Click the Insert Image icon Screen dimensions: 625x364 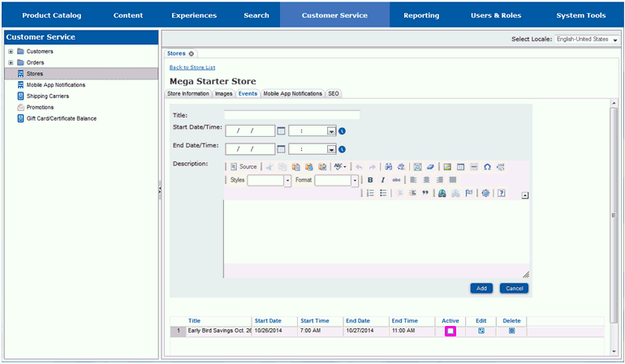coord(447,167)
